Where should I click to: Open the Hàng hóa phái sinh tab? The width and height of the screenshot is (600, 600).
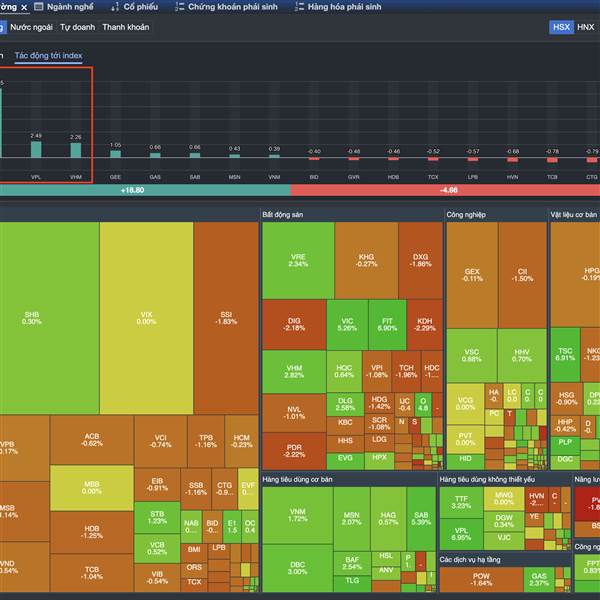[338, 7]
